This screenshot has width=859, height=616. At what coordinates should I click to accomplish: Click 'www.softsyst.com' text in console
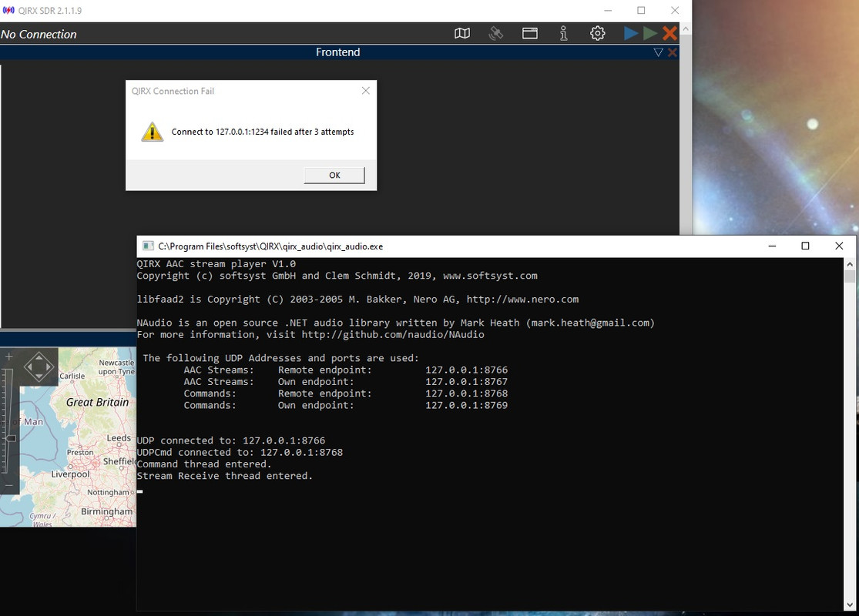[x=490, y=276]
